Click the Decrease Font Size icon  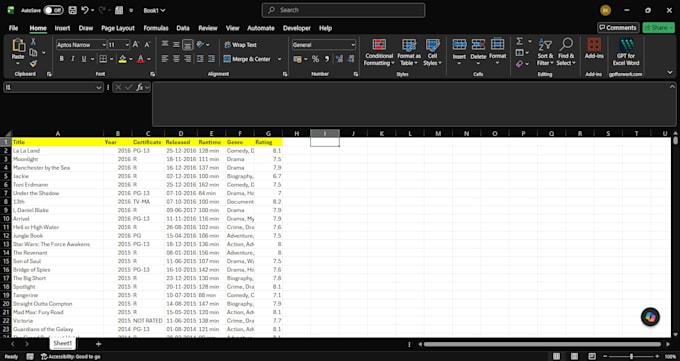[x=147, y=44]
